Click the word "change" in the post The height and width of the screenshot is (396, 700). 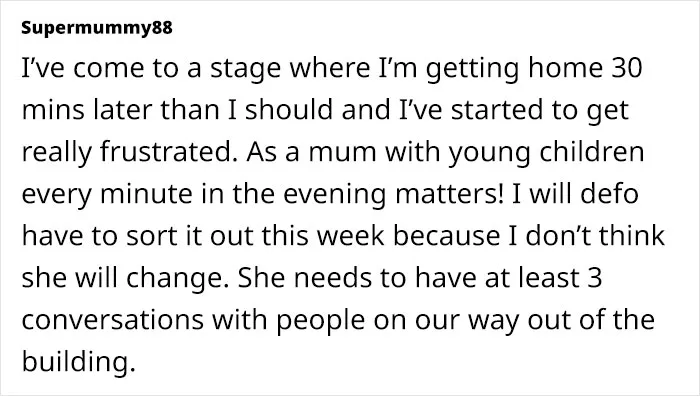[x=175, y=279]
